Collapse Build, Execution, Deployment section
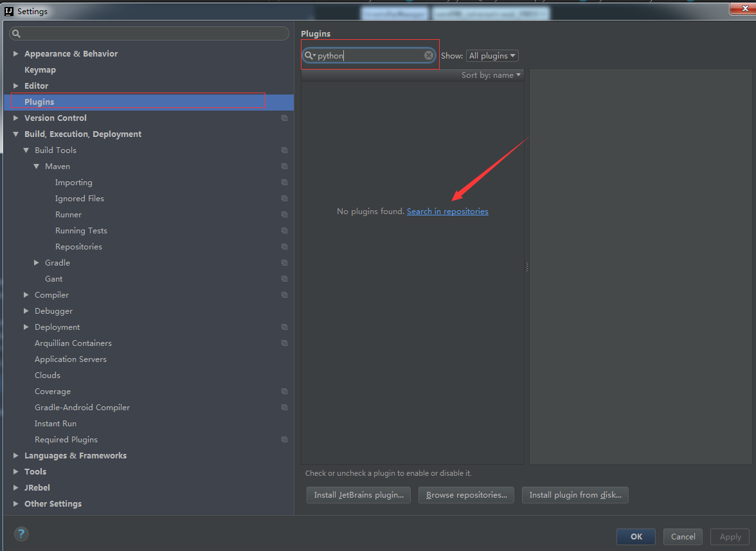Image resolution: width=756 pixels, height=551 pixels. tap(16, 134)
